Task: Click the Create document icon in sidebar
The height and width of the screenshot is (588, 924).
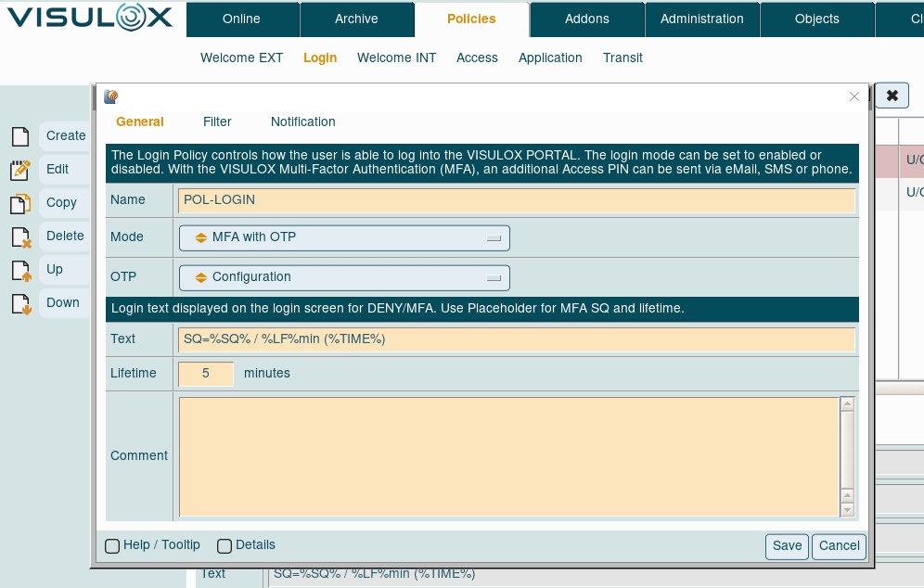Action: 20,136
